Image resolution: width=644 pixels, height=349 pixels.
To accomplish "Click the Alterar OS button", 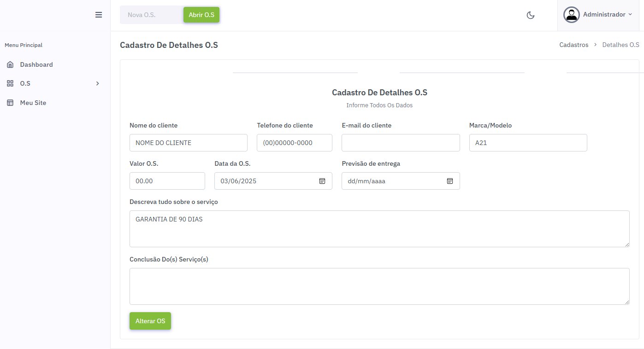I will coord(150,321).
